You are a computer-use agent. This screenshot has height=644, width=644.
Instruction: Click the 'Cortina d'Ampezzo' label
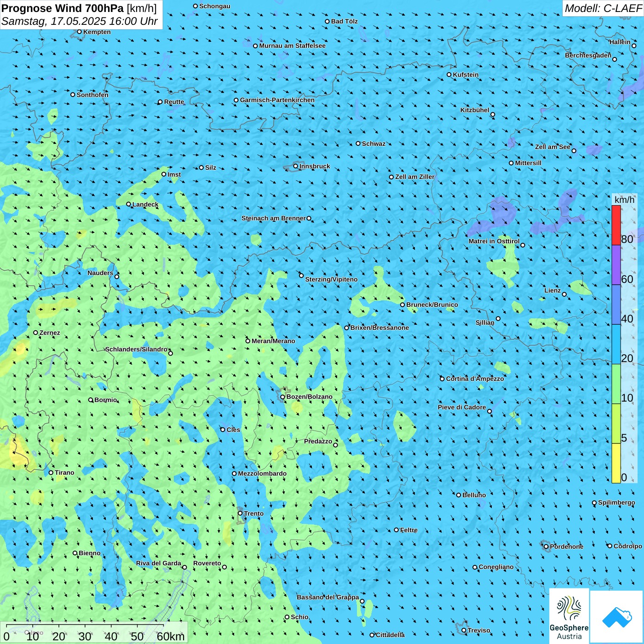(475, 379)
